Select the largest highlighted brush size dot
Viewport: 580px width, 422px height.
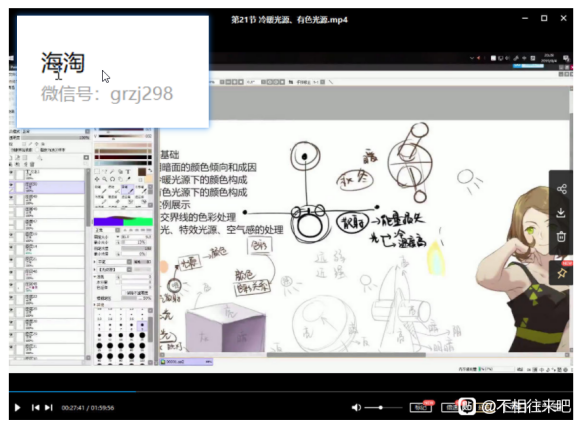coord(142,325)
